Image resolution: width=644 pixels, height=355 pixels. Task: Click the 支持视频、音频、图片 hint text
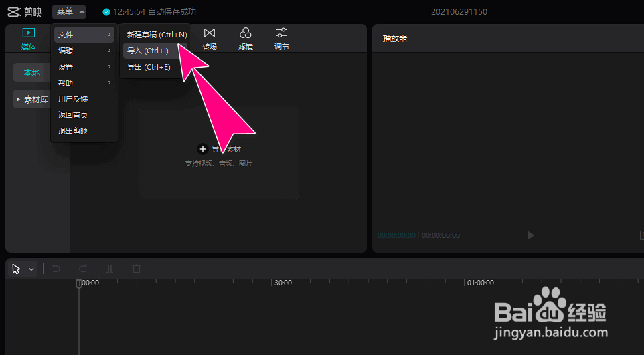click(x=218, y=164)
